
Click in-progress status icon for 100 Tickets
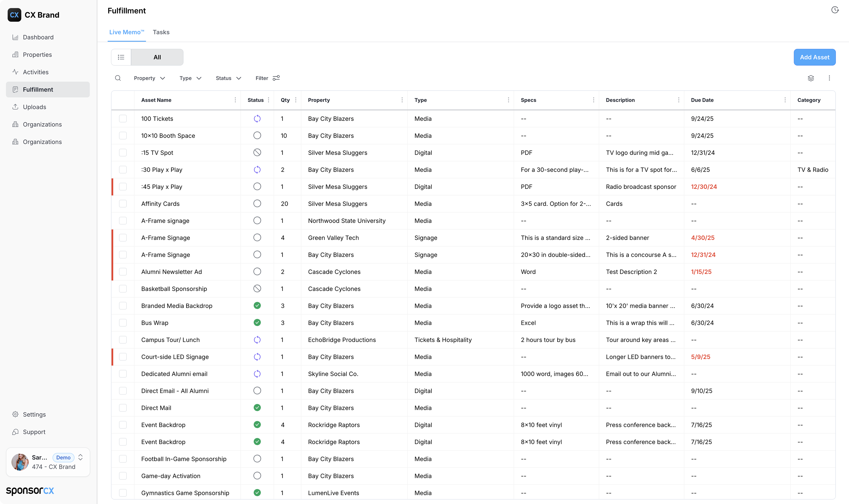pos(257,119)
